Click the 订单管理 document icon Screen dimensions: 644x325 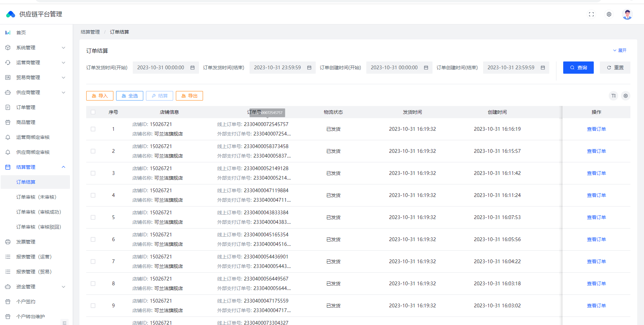point(8,107)
